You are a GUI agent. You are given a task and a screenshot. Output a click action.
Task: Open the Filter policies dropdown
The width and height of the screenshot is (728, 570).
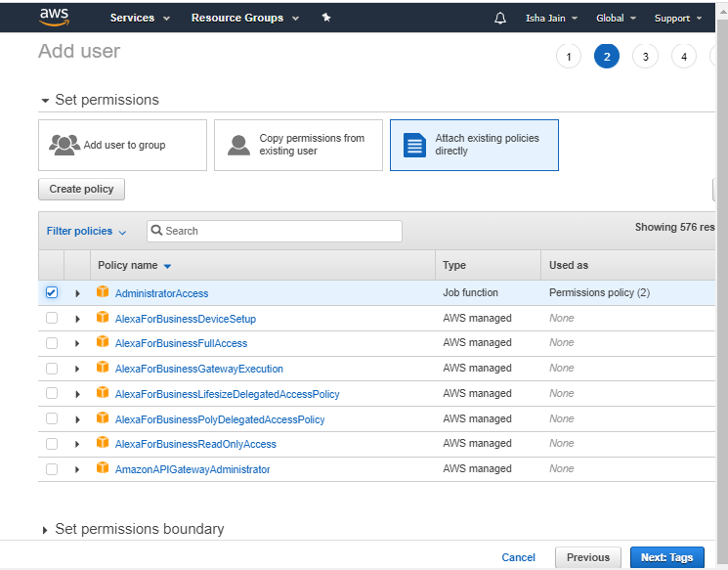coord(86,231)
